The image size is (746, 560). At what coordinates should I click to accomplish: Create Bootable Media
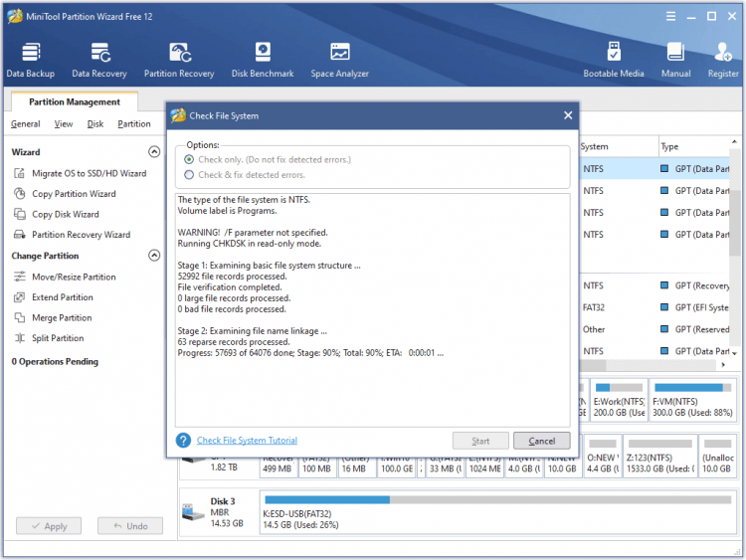tap(614, 60)
